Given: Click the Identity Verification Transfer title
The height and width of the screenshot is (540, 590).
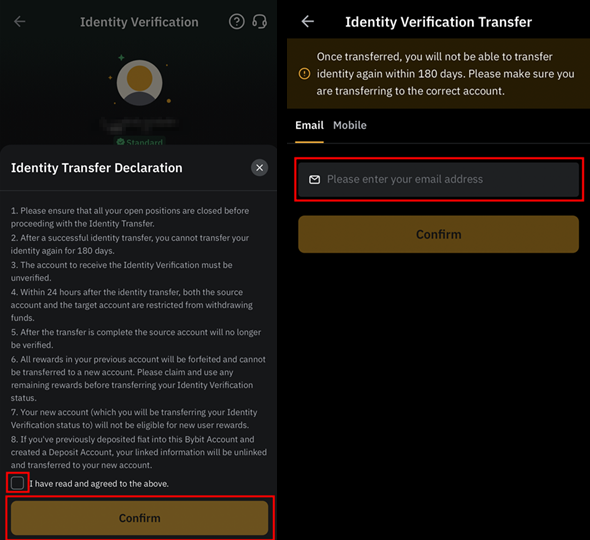Looking at the screenshot, I should [438, 22].
